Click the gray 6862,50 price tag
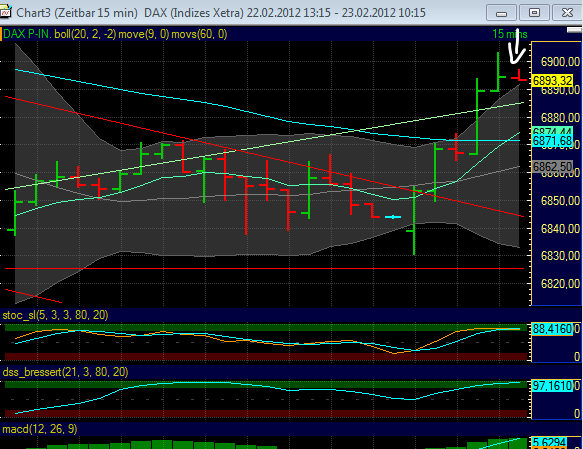This screenshot has width=583, height=449. [x=552, y=167]
